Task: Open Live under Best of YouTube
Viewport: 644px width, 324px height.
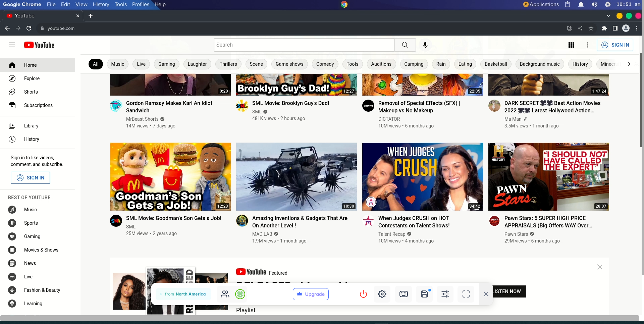Action: [x=38, y=277]
